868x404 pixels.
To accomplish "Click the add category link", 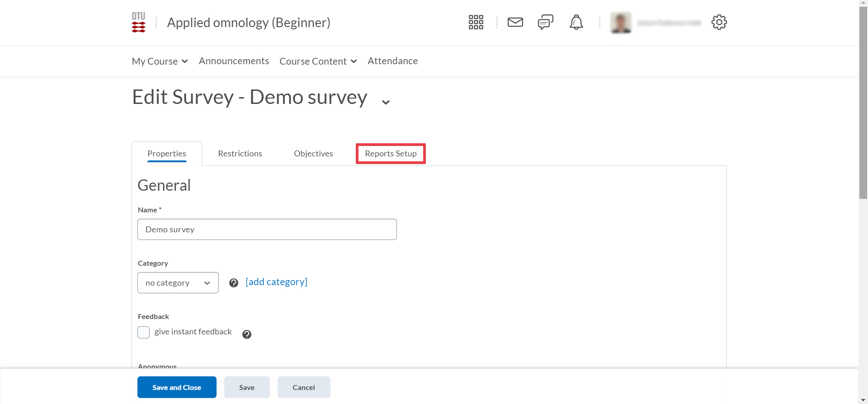I will click(x=276, y=282).
